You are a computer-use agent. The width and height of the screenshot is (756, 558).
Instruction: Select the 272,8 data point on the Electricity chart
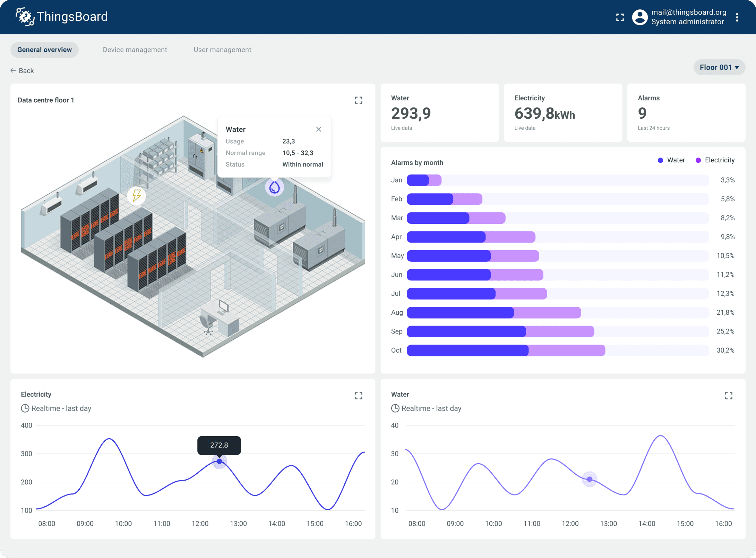(219, 461)
